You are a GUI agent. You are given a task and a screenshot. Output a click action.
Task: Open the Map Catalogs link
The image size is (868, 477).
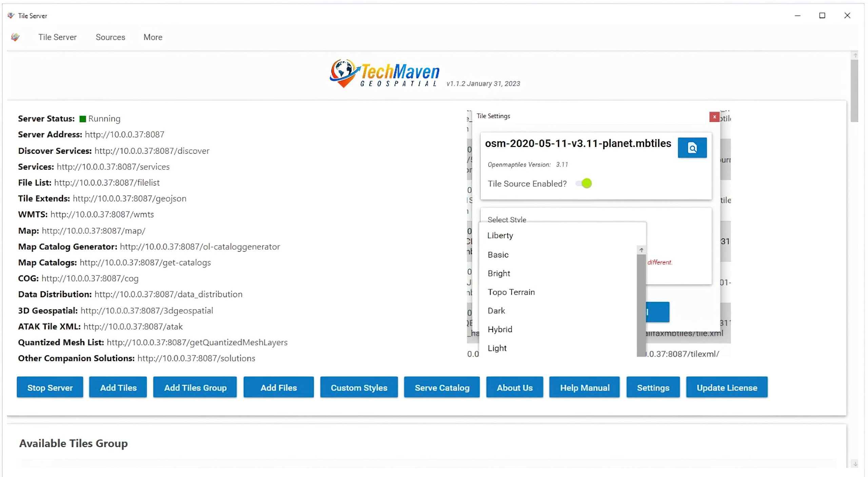pos(145,263)
